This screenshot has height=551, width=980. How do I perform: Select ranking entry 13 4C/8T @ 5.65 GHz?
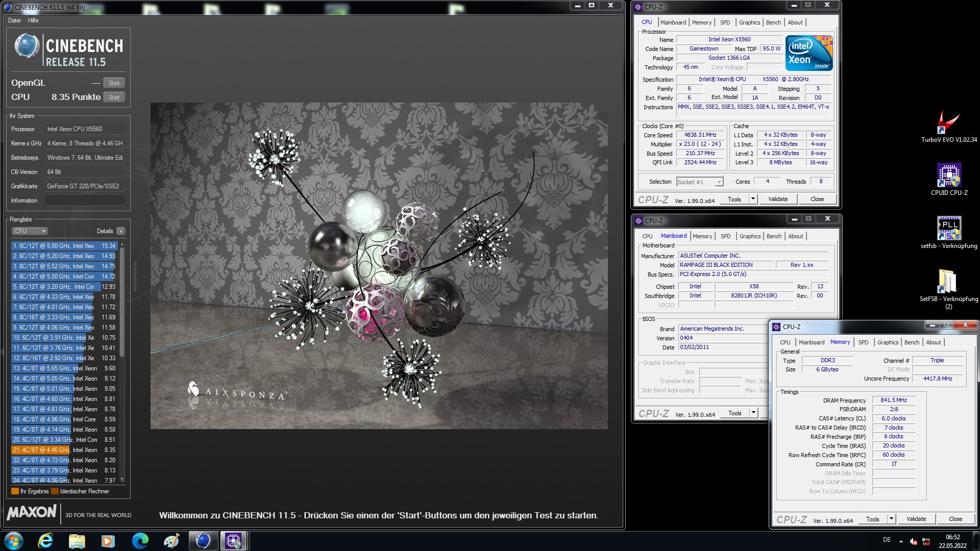coord(64,368)
